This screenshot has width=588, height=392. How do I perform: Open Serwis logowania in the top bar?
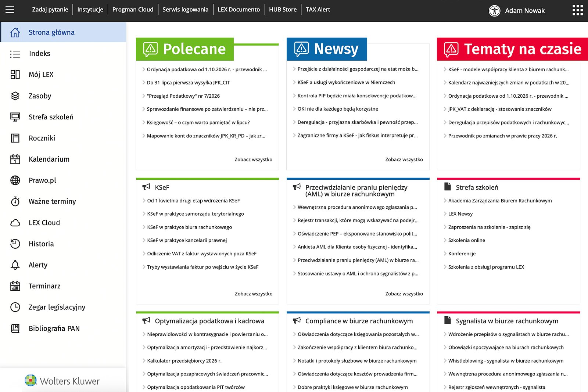185,10
